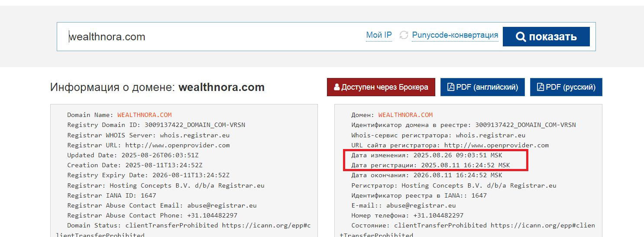The height and width of the screenshot is (237, 644).
Task: Click the Дата изменения line in Russian panel
Action: [427, 155]
